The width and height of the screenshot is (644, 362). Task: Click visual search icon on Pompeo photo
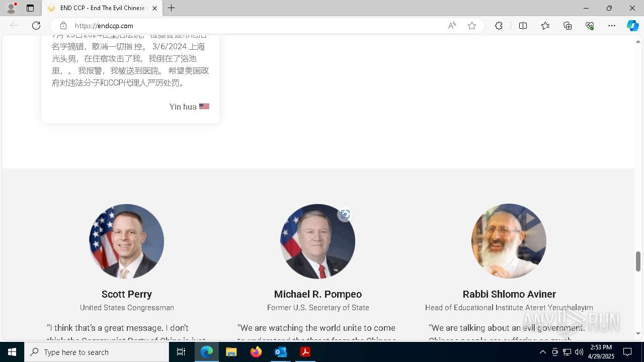click(x=345, y=214)
